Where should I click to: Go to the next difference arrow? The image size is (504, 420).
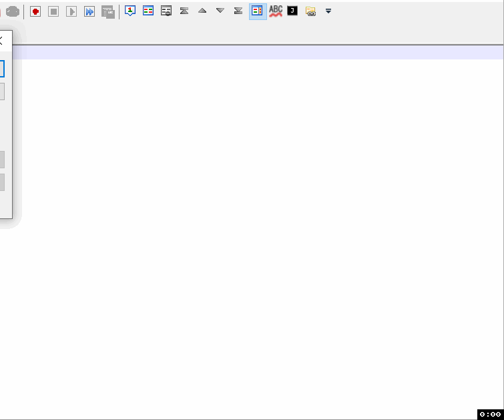220,11
